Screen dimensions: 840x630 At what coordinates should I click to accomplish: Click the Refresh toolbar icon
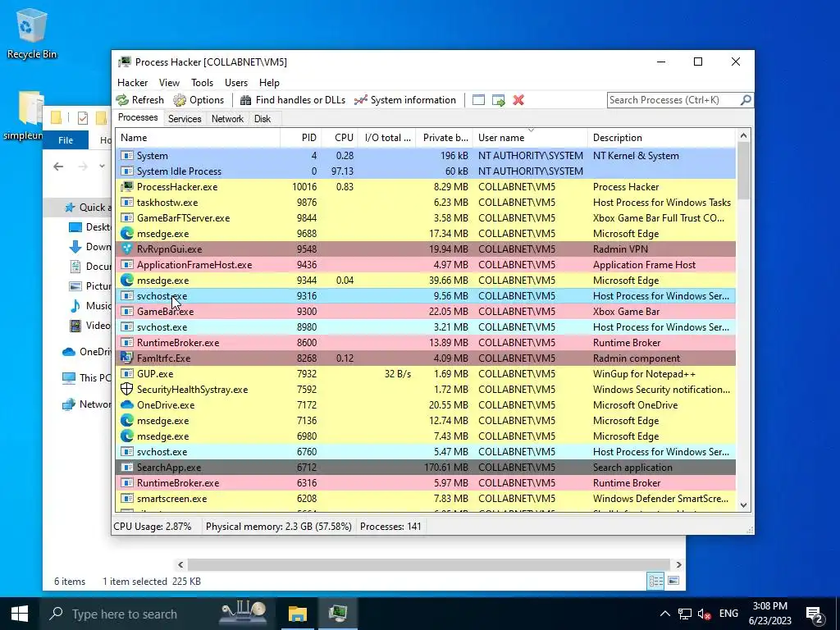[123, 100]
